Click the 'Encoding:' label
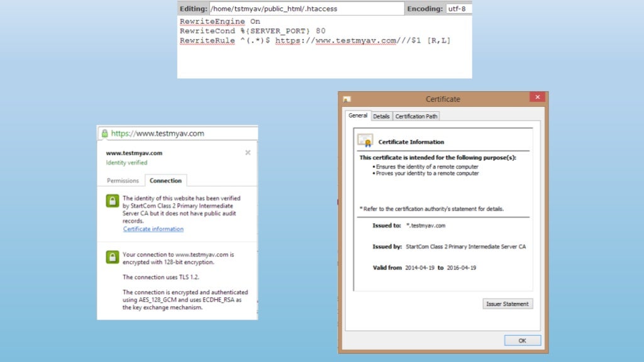 425,9
